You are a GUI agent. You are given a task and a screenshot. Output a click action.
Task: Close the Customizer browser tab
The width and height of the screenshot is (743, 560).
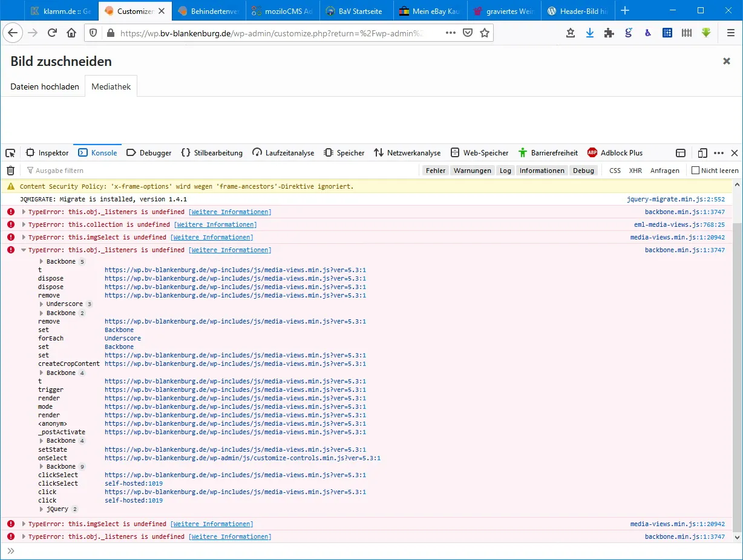tap(162, 11)
